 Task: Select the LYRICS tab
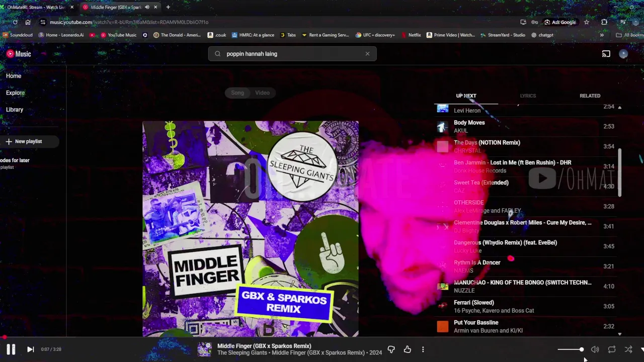click(x=528, y=96)
